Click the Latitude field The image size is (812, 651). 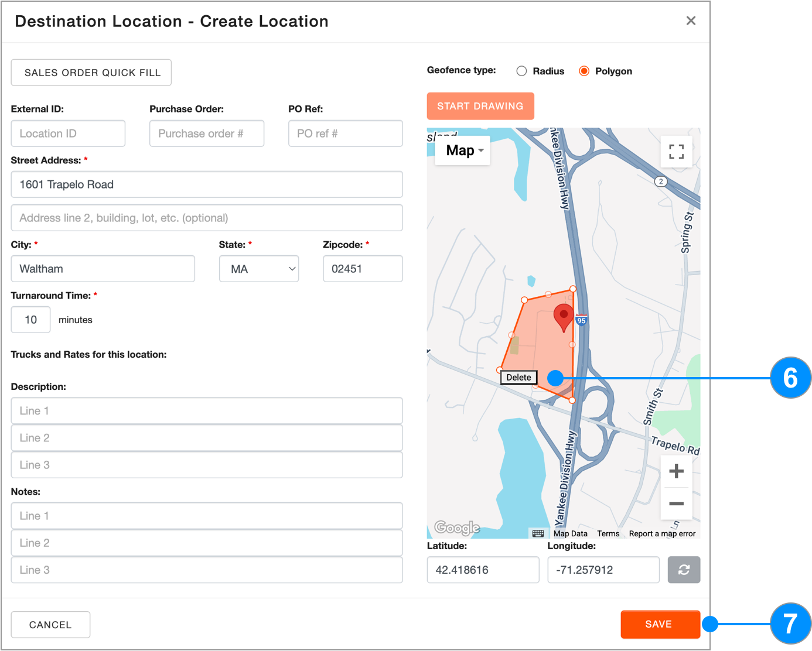tap(483, 570)
